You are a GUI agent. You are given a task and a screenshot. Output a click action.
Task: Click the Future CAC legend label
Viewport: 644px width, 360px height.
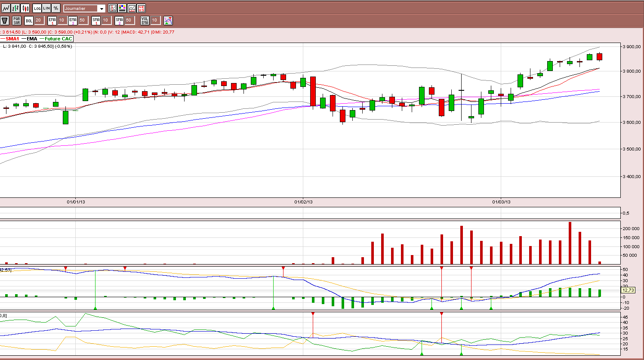click(59, 39)
